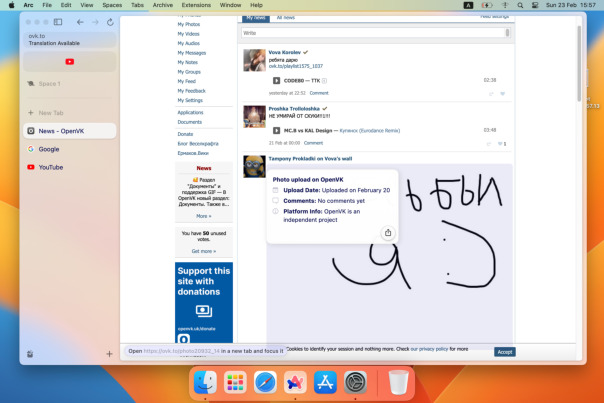This screenshot has width=604, height=403.
Task: Select the Google tab in the sidebar
Action: point(49,149)
